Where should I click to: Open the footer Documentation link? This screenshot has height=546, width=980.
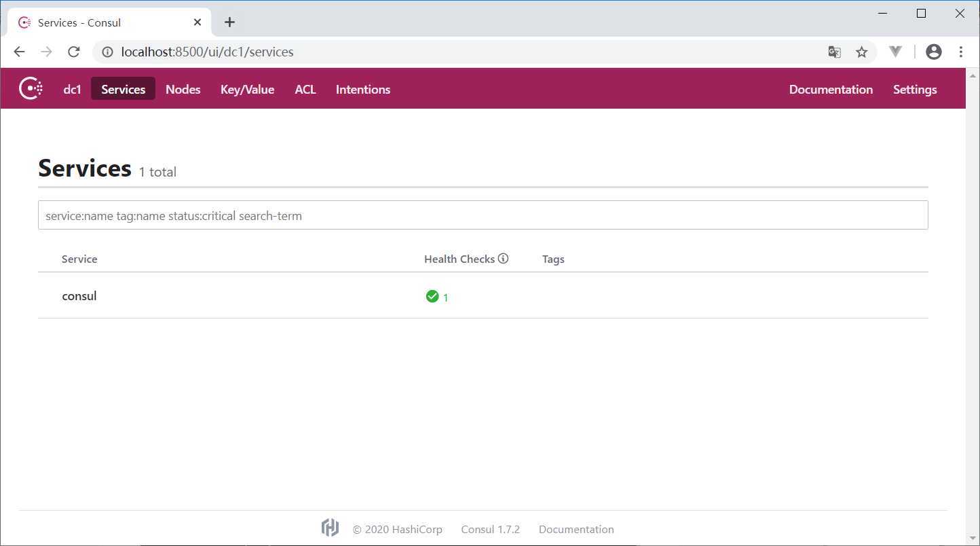point(576,529)
